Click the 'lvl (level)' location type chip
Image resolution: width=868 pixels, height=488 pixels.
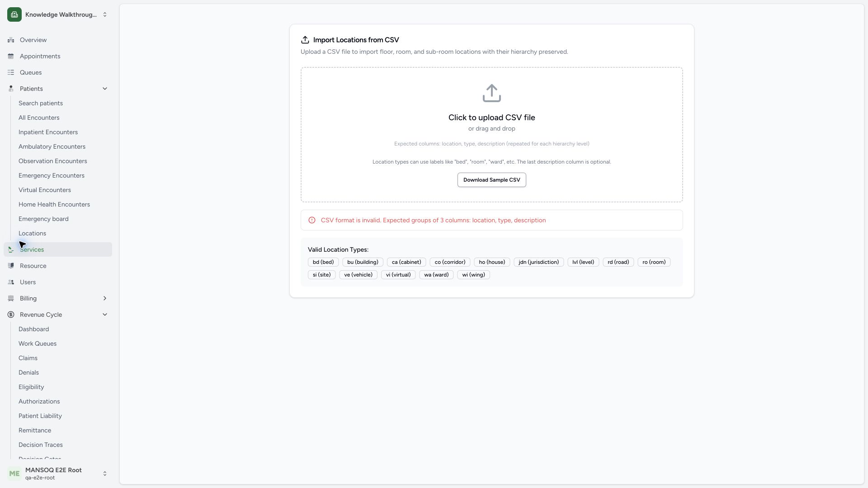click(583, 262)
